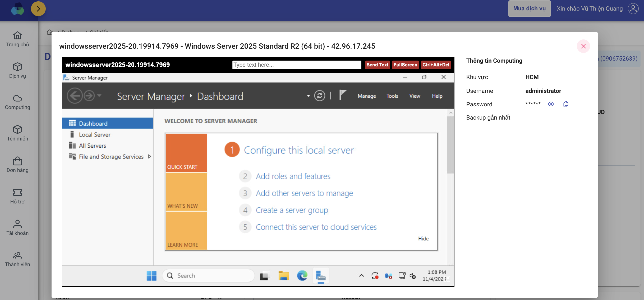The height and width of the screenshot is (300, 644).
Task: Click the user account avatar icon
Action: pos(633,8)
